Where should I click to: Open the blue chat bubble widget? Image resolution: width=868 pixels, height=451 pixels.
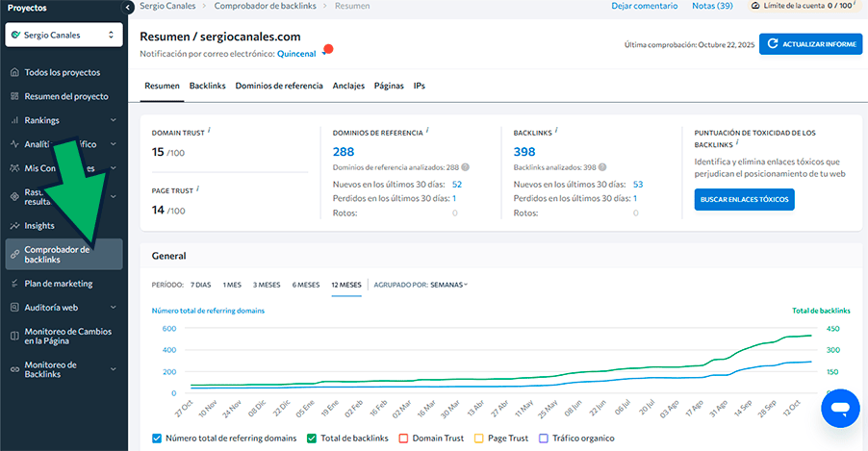(x=840, y=409)
